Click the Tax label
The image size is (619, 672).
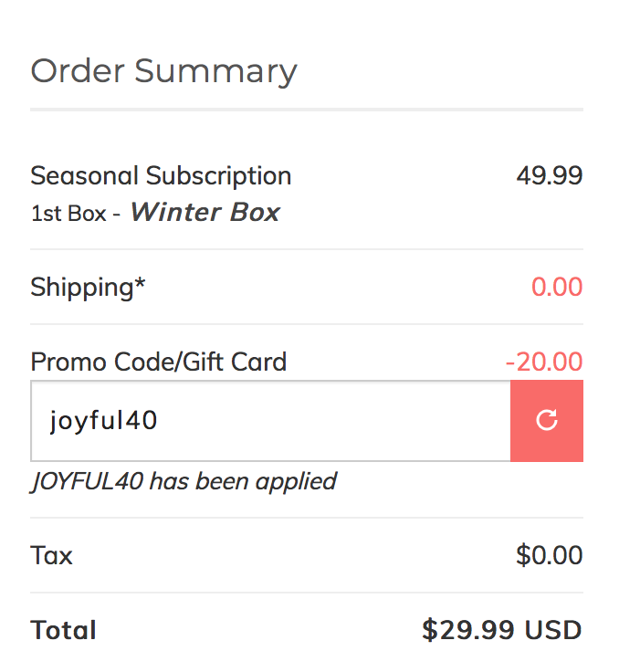pos(51,556)
